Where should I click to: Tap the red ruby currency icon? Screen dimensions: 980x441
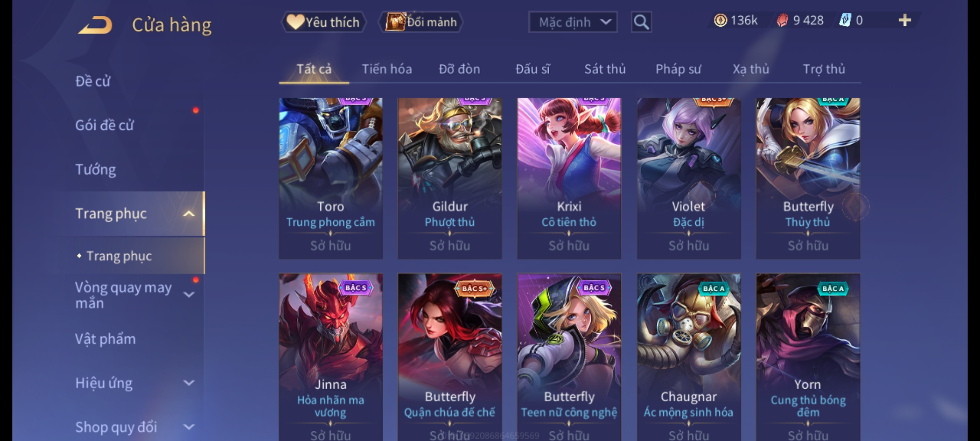782,20
